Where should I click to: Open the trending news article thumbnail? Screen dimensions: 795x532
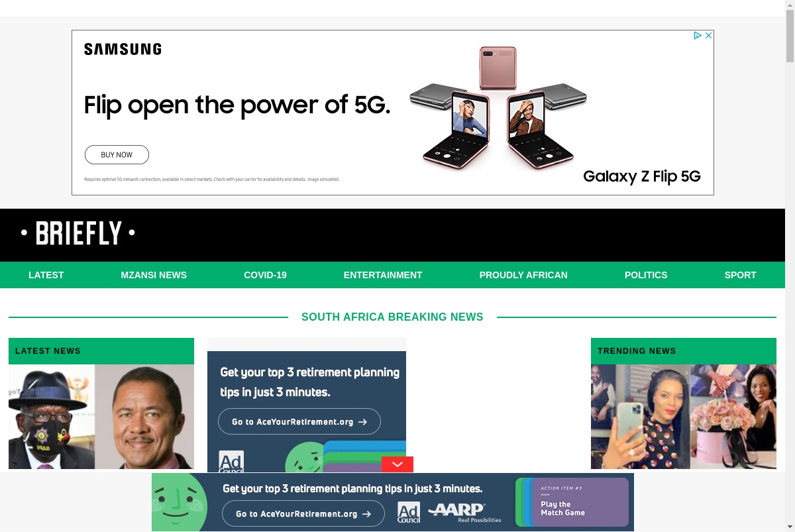coord(684,417)
